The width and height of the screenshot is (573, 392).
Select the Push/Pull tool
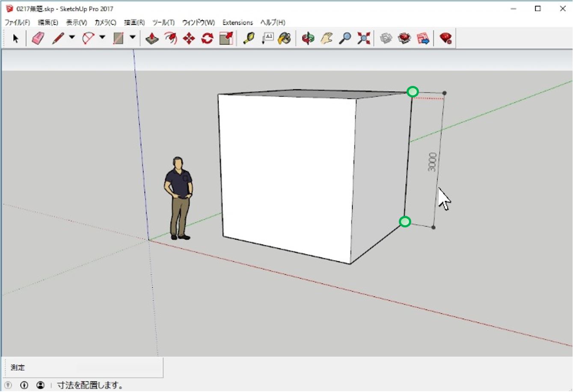point(152,38)
